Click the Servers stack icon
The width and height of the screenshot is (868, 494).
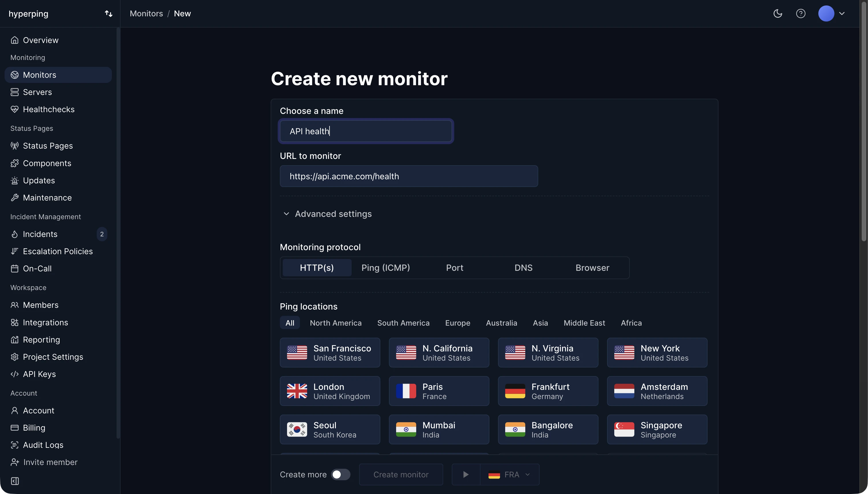[x=14, y=92]
